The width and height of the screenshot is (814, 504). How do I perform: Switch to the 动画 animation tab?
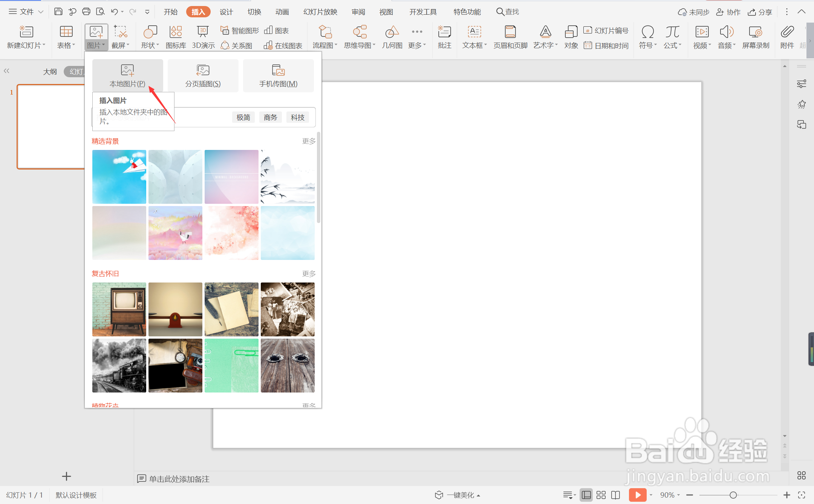pyautogui.click(x=282, y=12)
